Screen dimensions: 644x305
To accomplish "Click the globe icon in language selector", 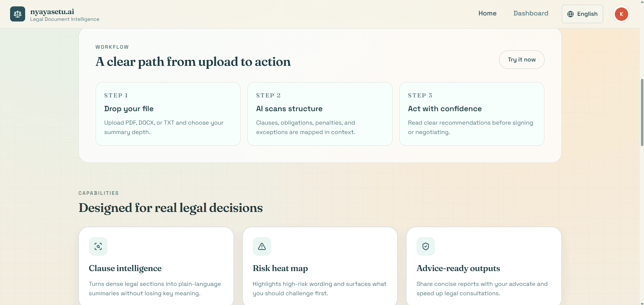I will (x=570, y=14).
